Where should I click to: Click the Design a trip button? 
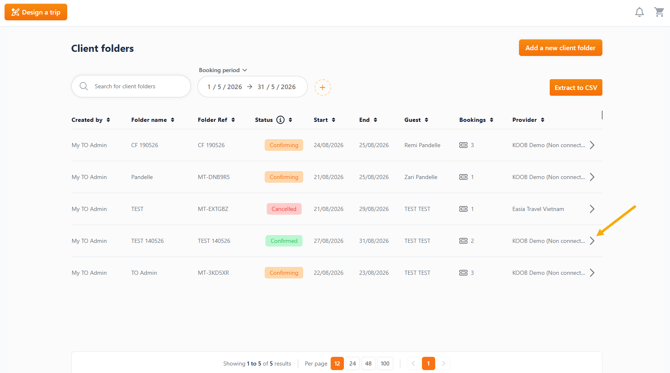(36, 12)
